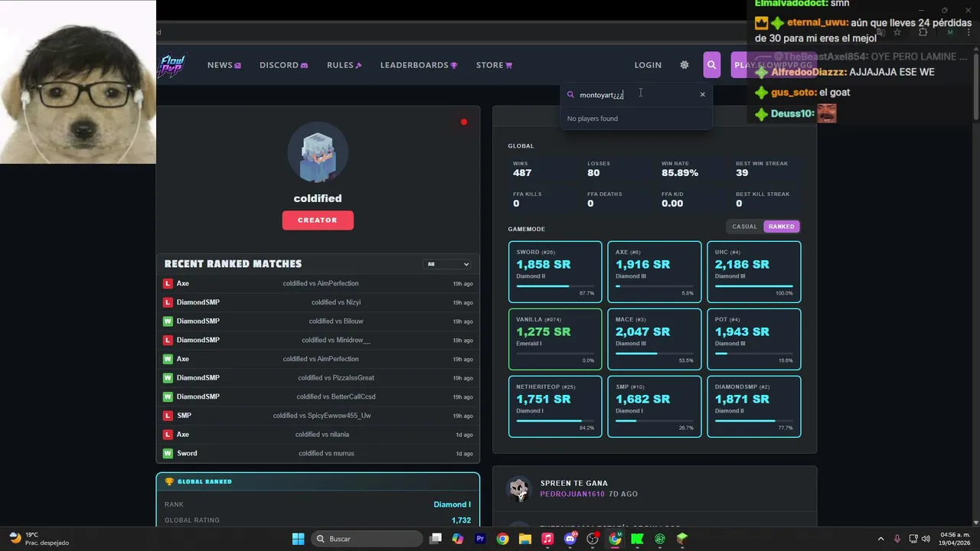This screenshot has height=551, width=980.
Task: Open the NEWS menu item
Action: click(224, 65)
